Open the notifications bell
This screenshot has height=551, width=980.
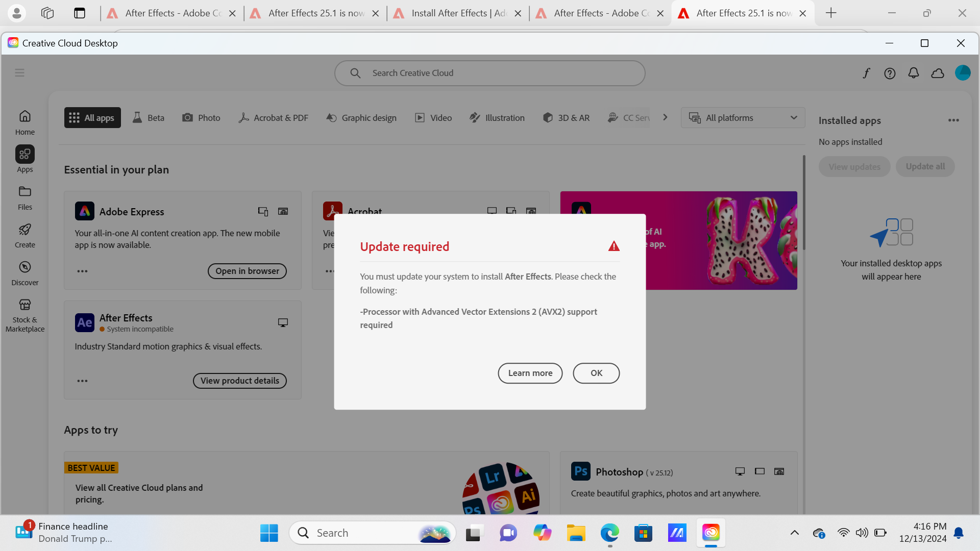(914, 73)
